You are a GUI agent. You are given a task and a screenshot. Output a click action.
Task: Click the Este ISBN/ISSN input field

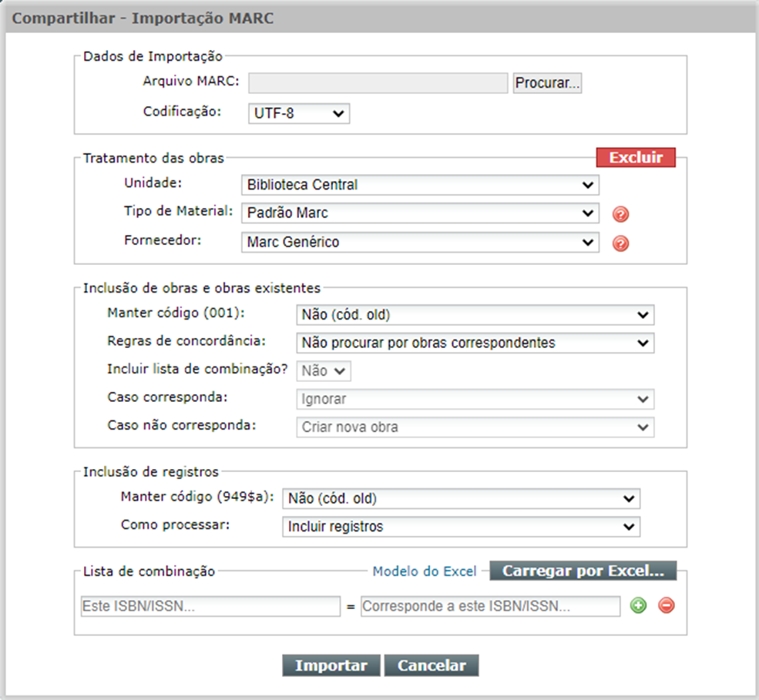tap(210, 606)
